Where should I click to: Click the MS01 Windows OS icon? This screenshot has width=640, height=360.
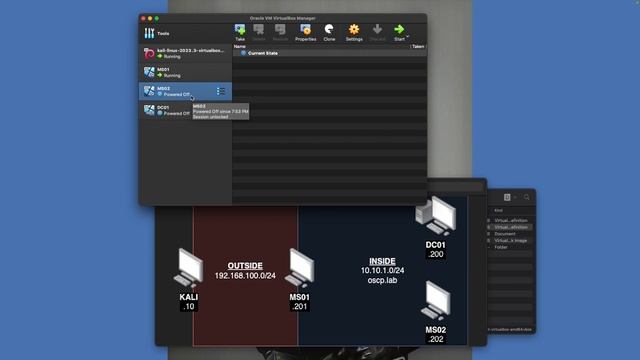click(149, 72)
